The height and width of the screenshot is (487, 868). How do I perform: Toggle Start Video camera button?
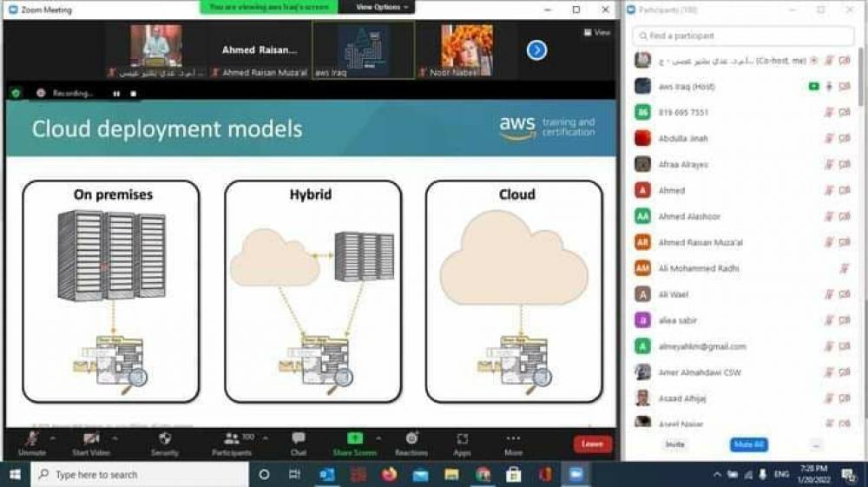tap(91, 438)
